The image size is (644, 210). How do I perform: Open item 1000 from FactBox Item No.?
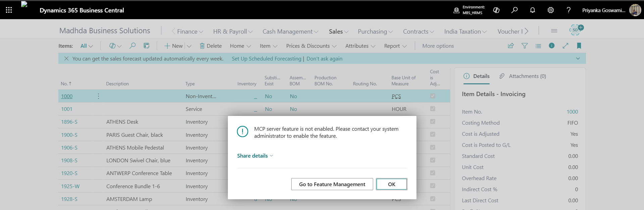tap(572, 112)
